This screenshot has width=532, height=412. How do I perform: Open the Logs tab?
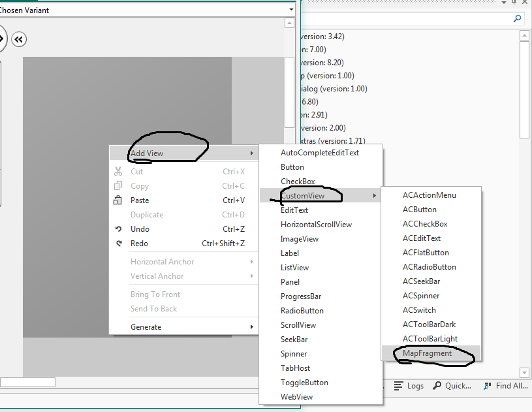point(409,386)
